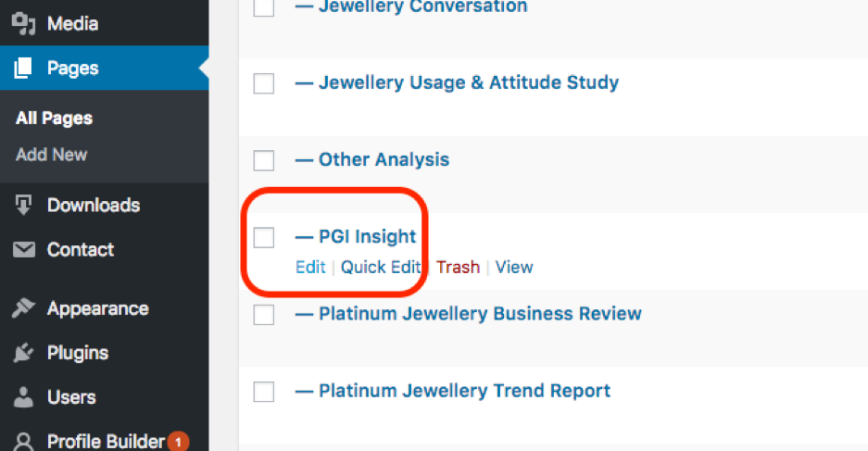Click the Downloads arrow icon
Screen dimensions: 868x451
coord(24,206)
